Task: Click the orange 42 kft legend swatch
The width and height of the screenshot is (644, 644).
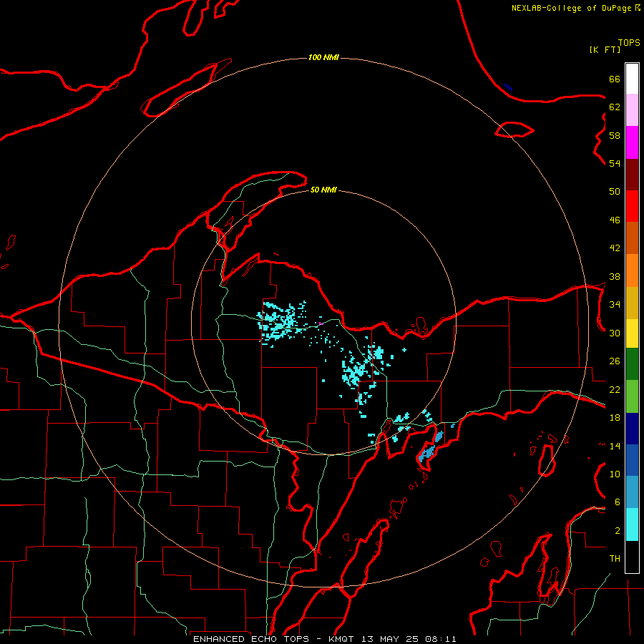Action: pyautogui.click(x=632, y=270)
